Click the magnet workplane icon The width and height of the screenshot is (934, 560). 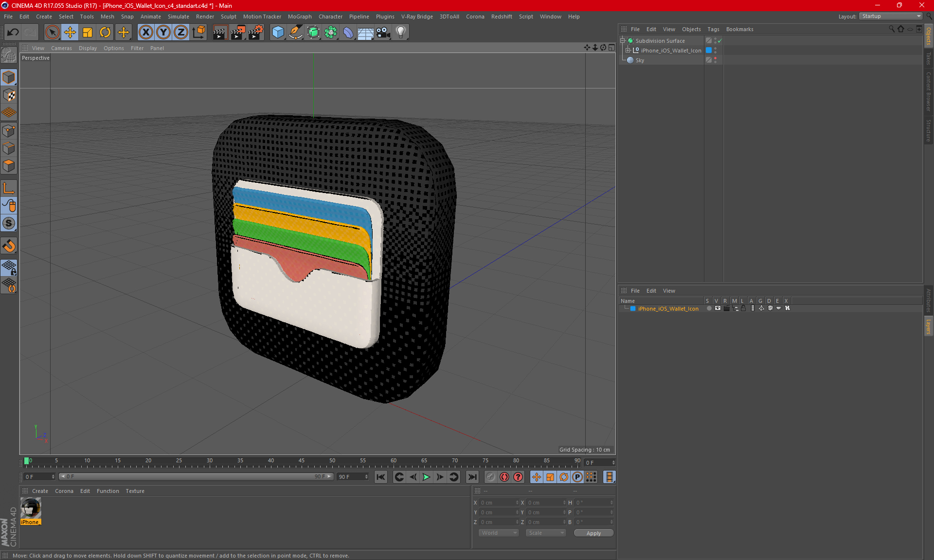pos(9,246)
